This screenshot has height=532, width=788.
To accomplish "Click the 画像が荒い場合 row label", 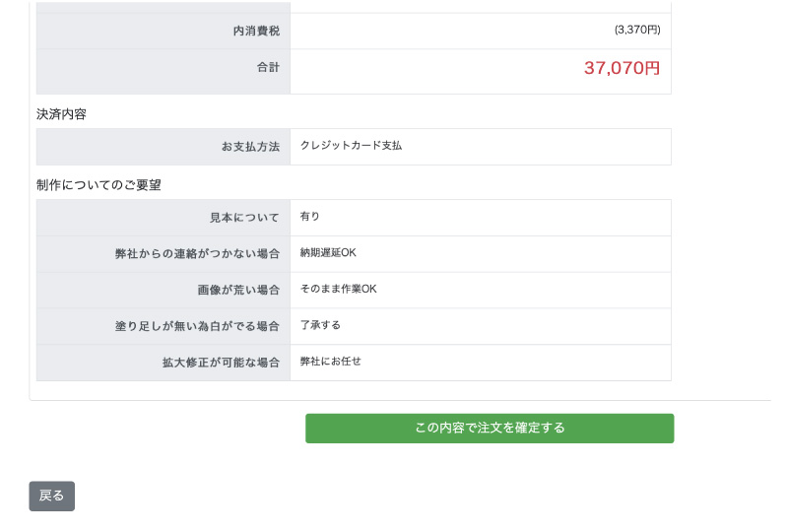I will click(x=238, y=291).
